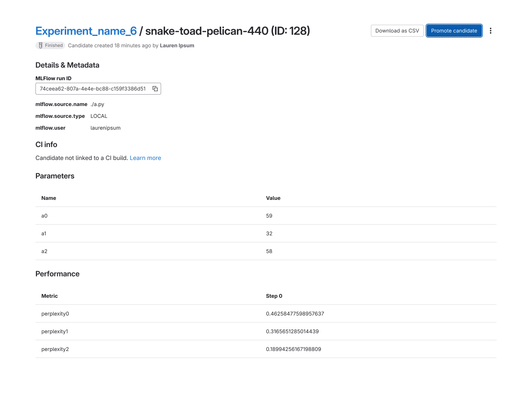Viewport: 532px width, 399px height.
Task: Click the snake-toad-pelican-440 (ID: 128) title
Action: coord(228,31)
